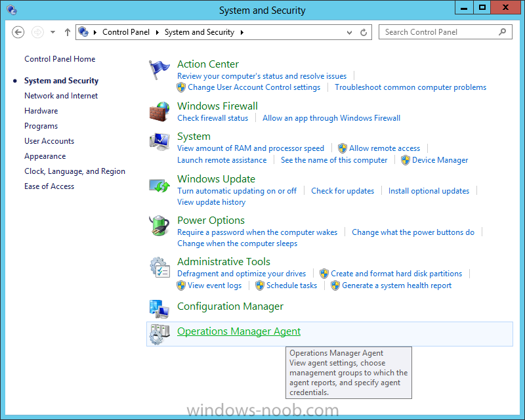
Task: Click the Windows Firewall brick wall icon
Action: coord(159,112)
